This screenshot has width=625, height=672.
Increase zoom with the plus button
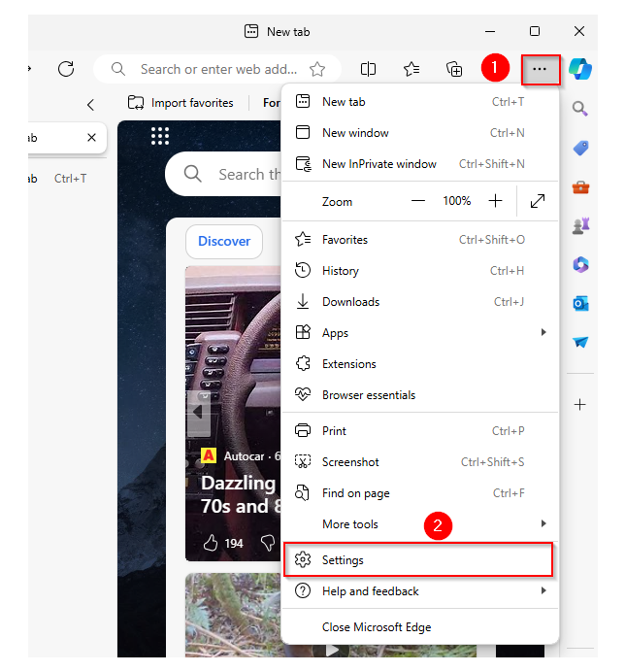pos(495,201)
